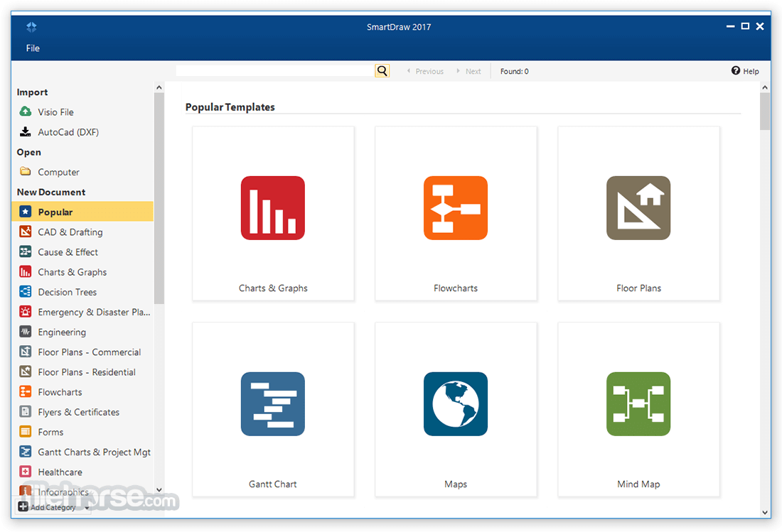Image resolution: width=782 pixels, height=532 pixels.
Task: Select Charts & Graphs sidebar category
Action: (82, 272)
